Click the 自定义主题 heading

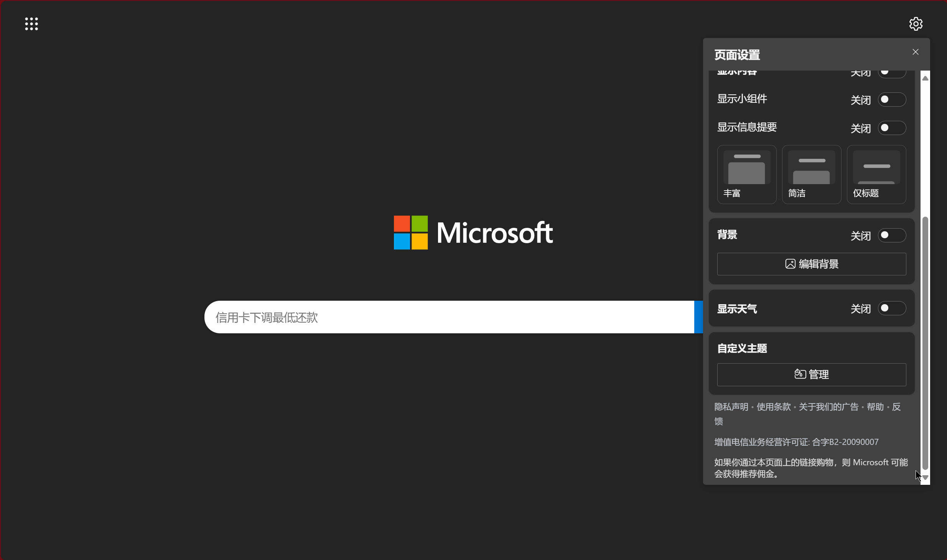(x=742, y=348)
